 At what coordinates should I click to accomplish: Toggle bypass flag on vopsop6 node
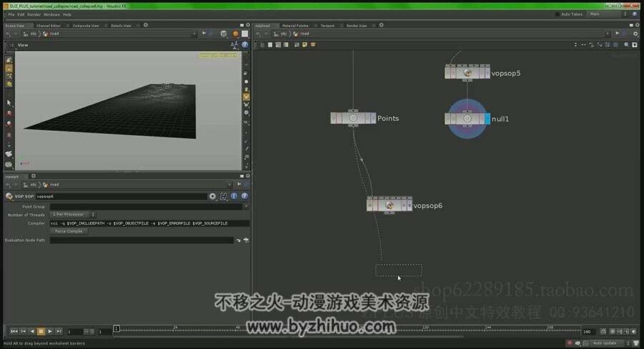point(370,205)
